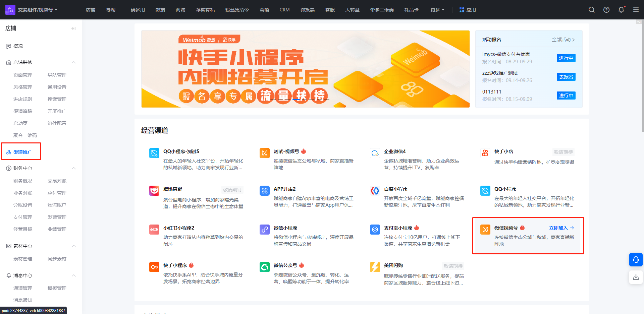Open the help question mark icon
This screenshot has height=314, width=644.
coord(606,10)
